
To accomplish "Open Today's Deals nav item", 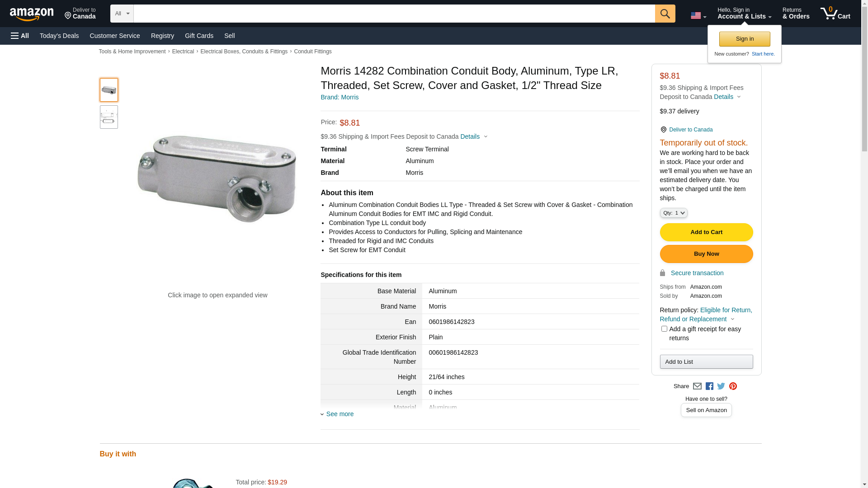I will (59, 36).
